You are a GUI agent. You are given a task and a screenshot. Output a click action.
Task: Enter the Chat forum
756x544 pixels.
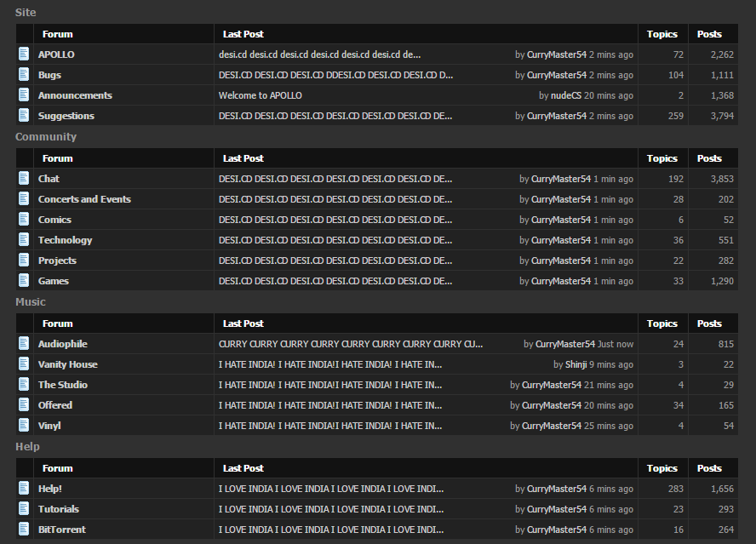point(49,179)
